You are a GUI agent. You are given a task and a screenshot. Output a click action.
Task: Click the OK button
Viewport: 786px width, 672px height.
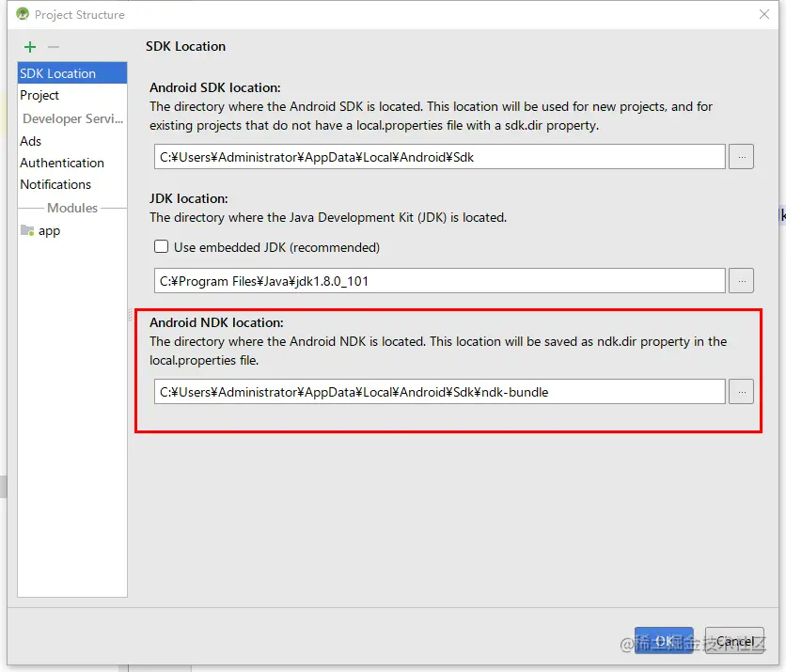(664, 641)
